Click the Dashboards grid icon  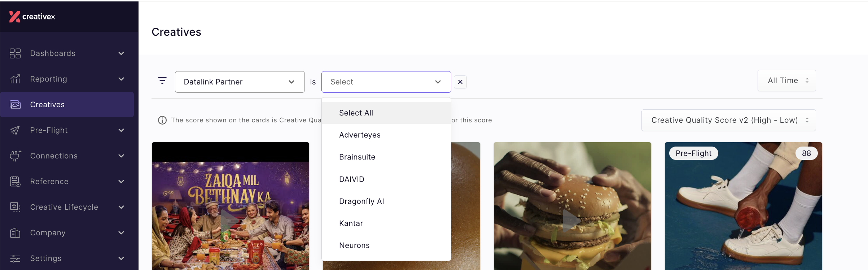[15, 53]
